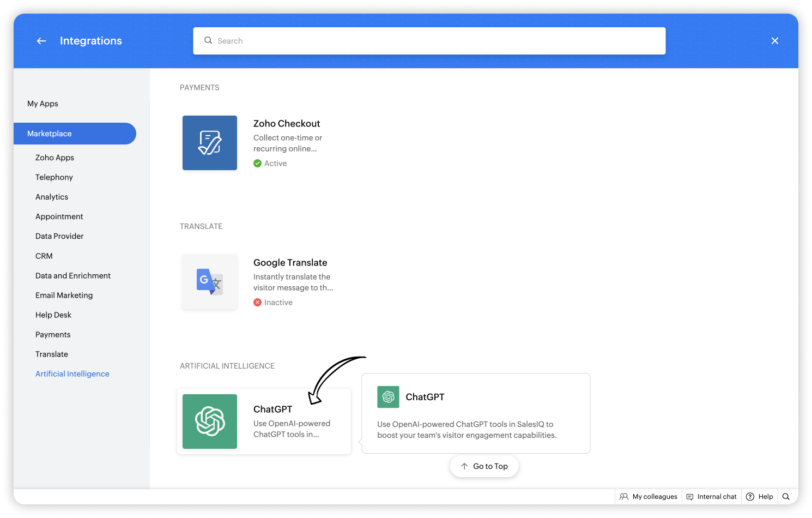This screenshot has height=518, width=812.
Task: Jump to Payments category
Action: 53,334
